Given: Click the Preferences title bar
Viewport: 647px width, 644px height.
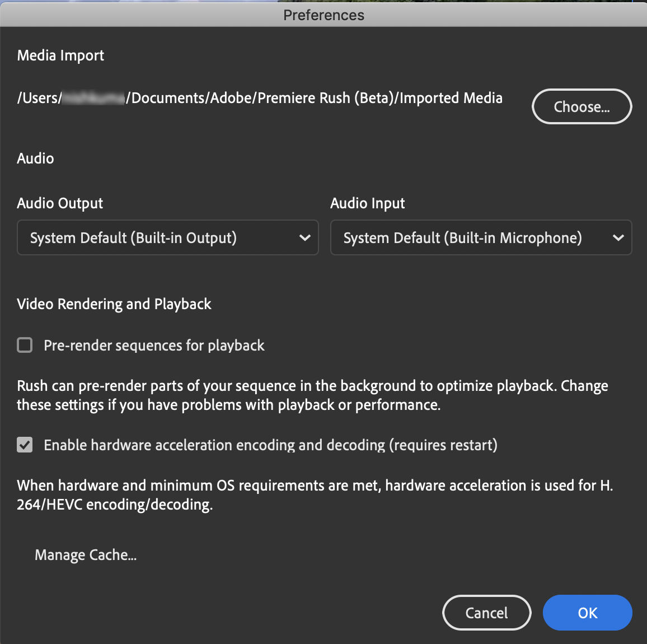Looking at the screenshot, I should pyautogui.click(x=323, y=15).
